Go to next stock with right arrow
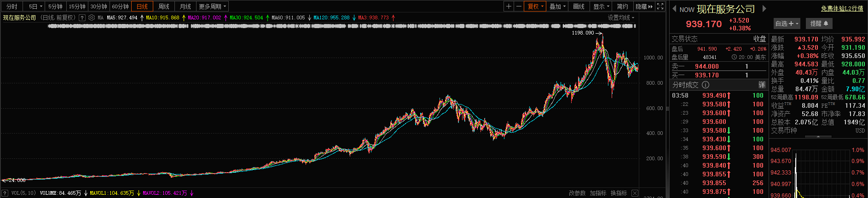Image resolution: width=868 pixels, height=198 pixels. (764, 9)
